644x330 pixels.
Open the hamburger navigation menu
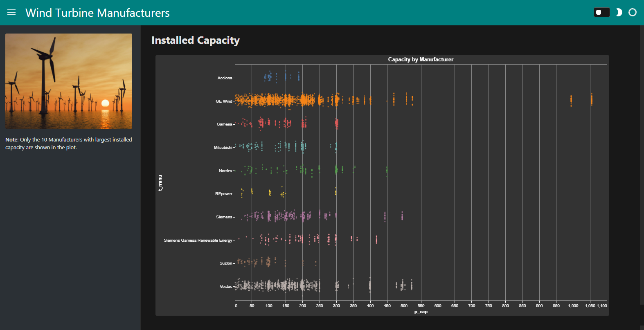(11, 13)
